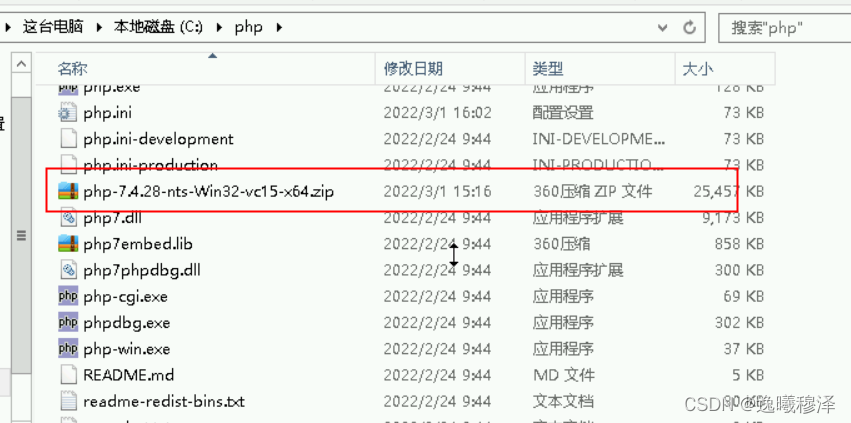Viewport: 851px width, 423px height.
Task: Open the address bar history dropdown
Action: coord(663,27)
